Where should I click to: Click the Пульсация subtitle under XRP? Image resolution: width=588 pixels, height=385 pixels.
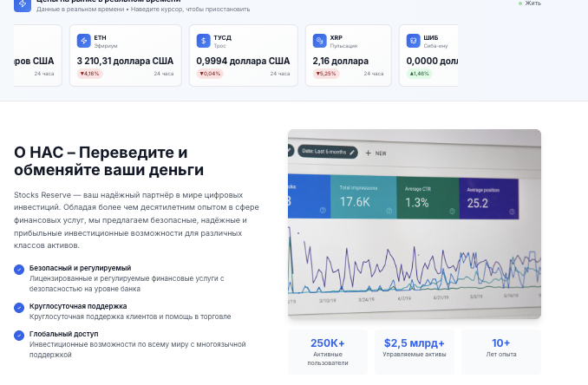pyautogui.click(x=343, y=46)
